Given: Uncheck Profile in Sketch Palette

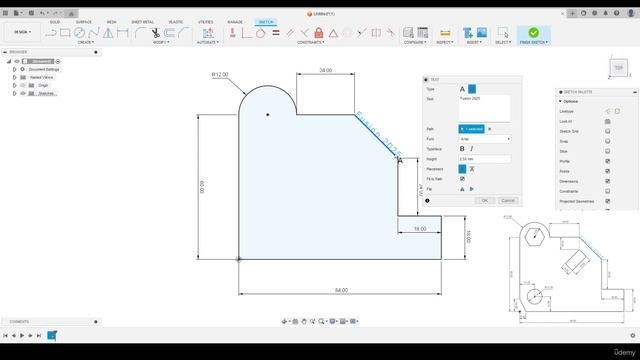Looking at the screenshot, I should [x=607, y=161].
